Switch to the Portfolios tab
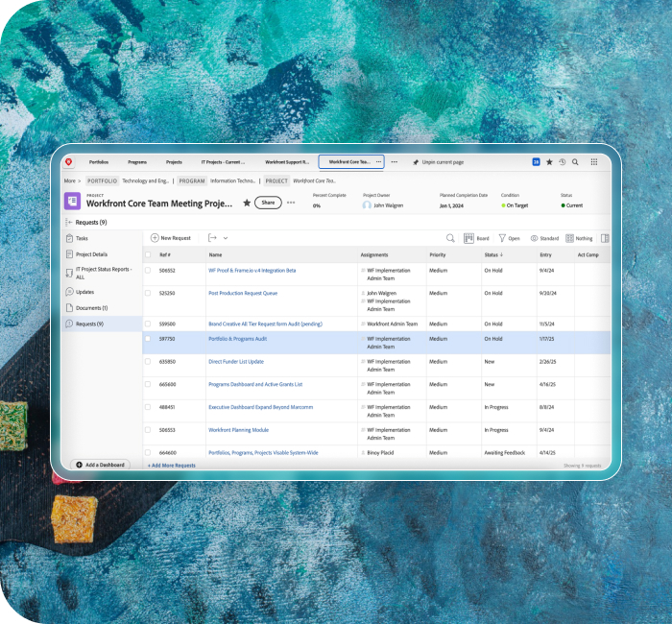The height and width of the screenshot is (624, 672). [x=99, y=162]
